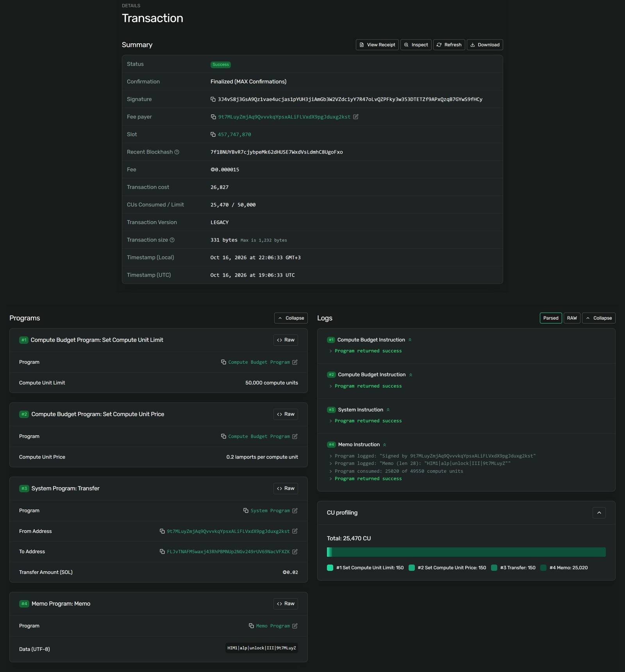The width and height of the screenshot is (625, 672).
Task: Download the transaction data
Action: pos(485,45)
